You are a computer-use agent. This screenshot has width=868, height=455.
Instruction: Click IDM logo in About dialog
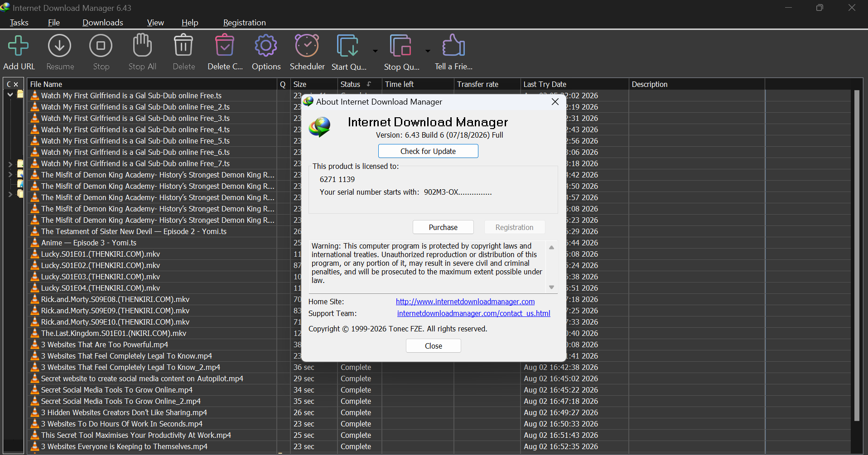pos(320,127)
